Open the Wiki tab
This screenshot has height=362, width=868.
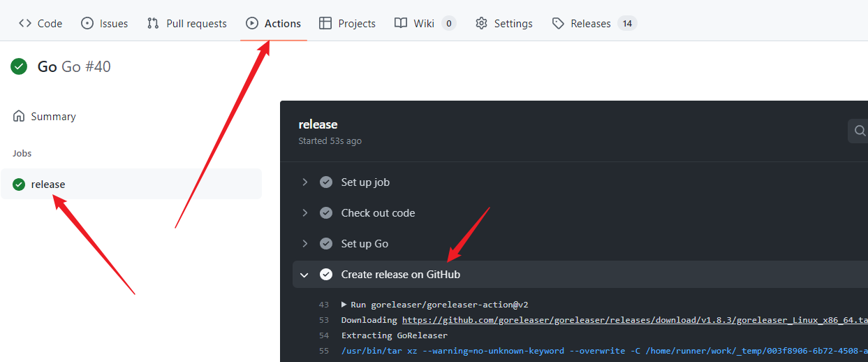click(425, 23)
